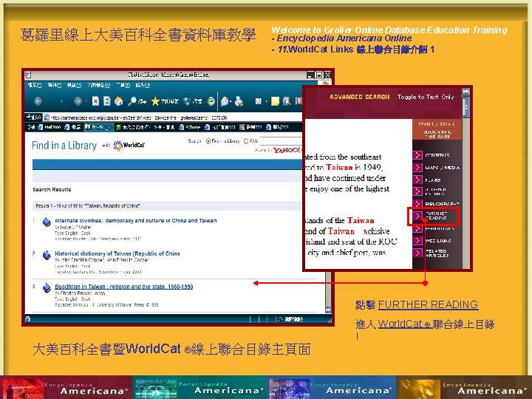
Task: Expand Maps / Media arrow in Americana sidebar
Action: [x=417, y=168]
